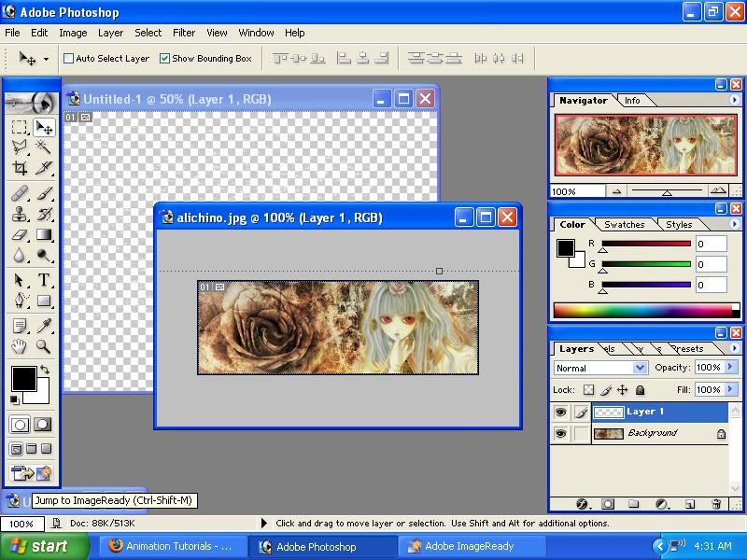
Task: Select the Gradient tool
Action: click(44, 235)
